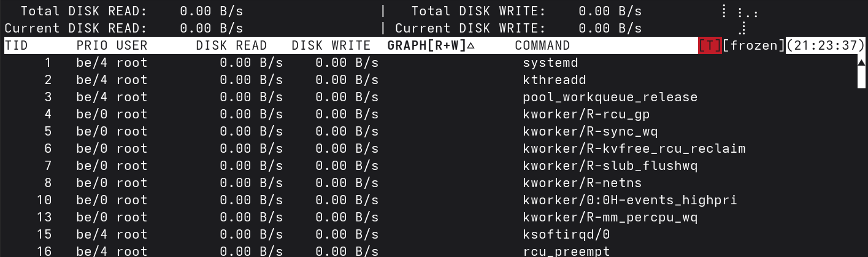Select the kworker/0:0H-events_highpri row
Image resolution: width=868 pixels, height=257 pixels.
coord(629,200)
